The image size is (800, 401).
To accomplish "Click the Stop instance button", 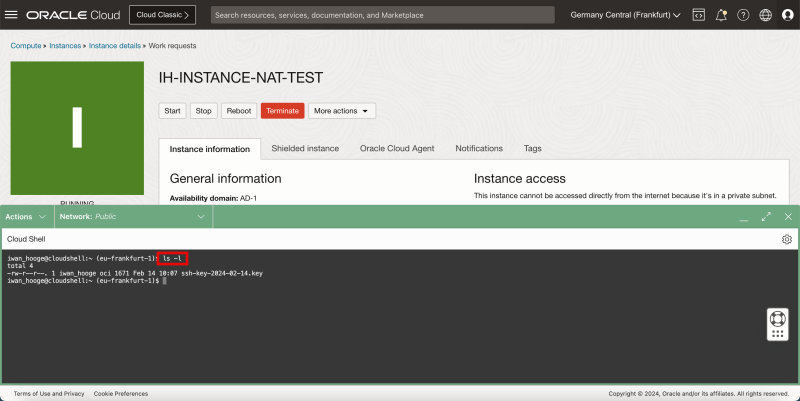I will (x=204, y=111).
